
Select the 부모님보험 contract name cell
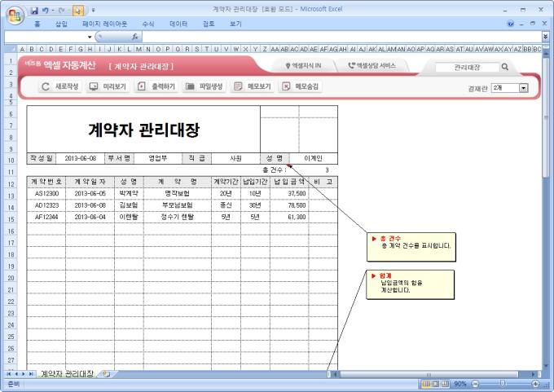tap(178, 205)
